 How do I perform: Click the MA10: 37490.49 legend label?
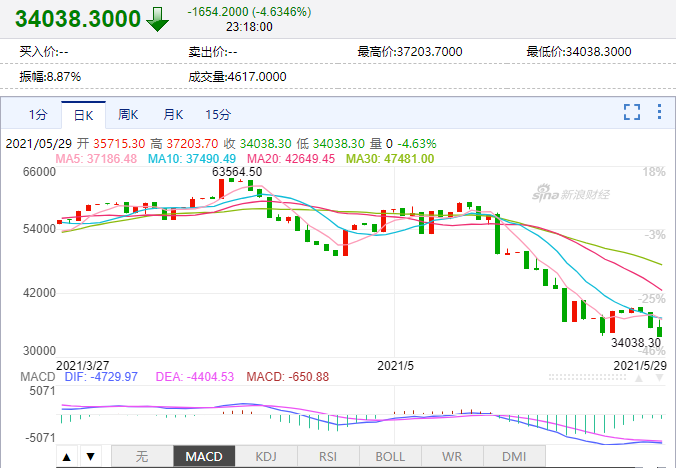pyautogui.click(x=192, y=159)
